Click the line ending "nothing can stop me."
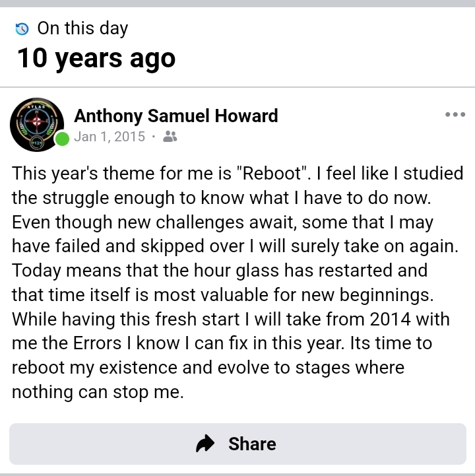 tap(98, 391)
